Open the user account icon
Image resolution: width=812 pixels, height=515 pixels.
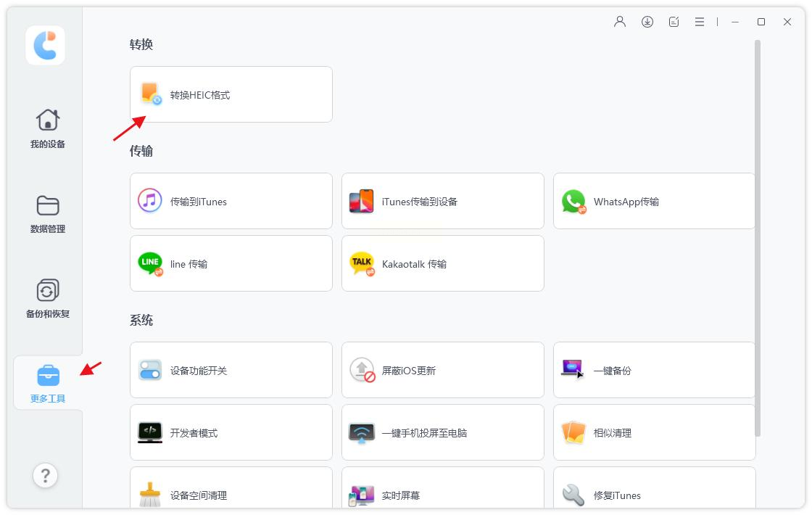tap(620, 22)
